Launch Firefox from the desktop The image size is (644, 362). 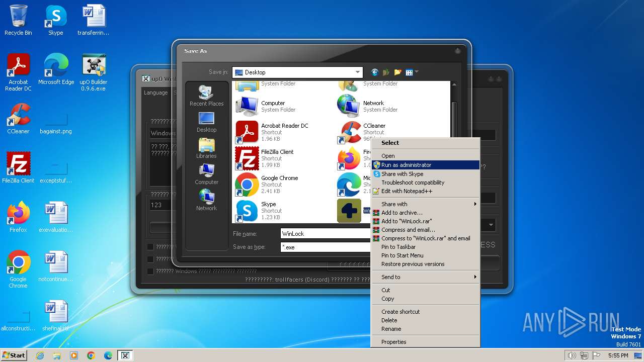pos(18,217)
